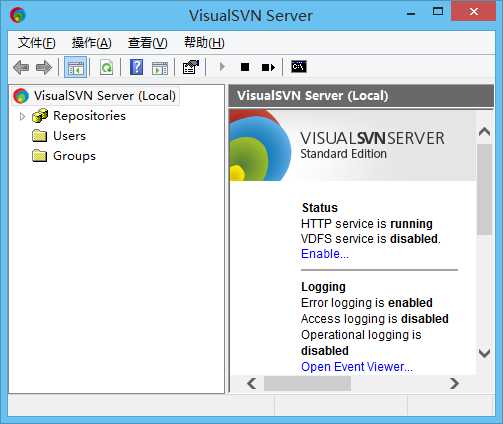
Task: Click the Enable... link under Status
Action: 325,254
